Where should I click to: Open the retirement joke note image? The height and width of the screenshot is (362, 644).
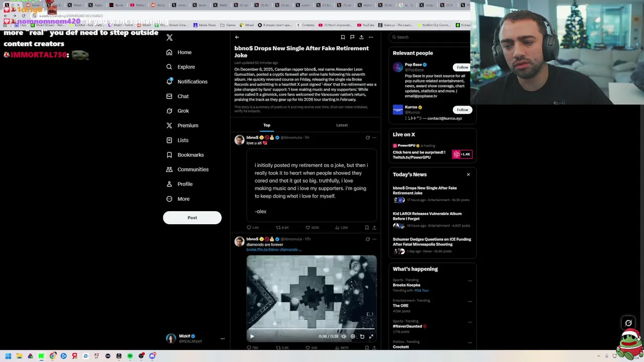tap(311, 185)
